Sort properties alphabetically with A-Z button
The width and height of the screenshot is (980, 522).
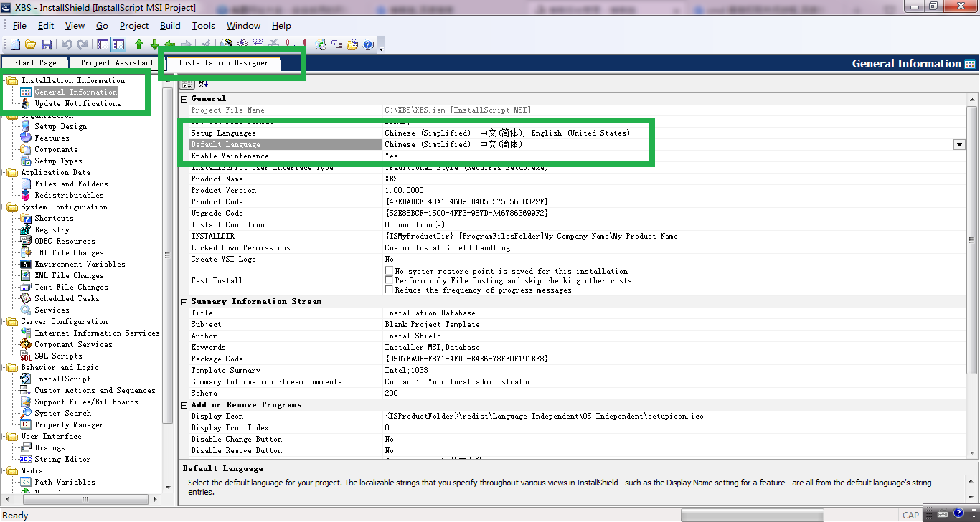[x=203, y=85]
